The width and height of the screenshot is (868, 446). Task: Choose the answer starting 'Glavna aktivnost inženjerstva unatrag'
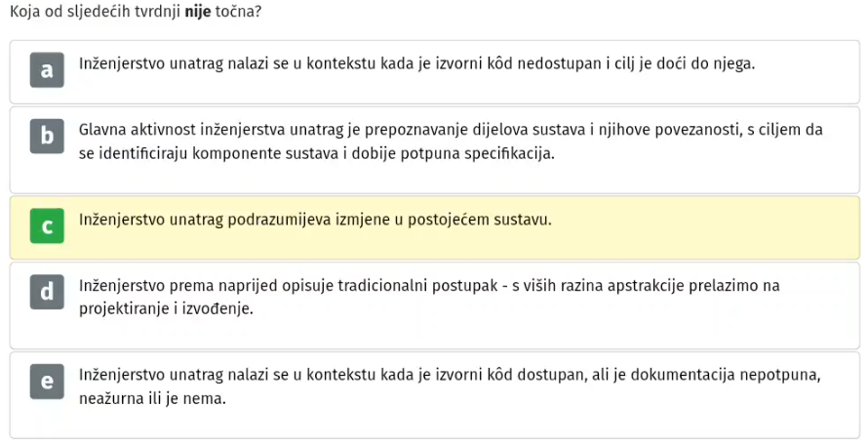435,150
